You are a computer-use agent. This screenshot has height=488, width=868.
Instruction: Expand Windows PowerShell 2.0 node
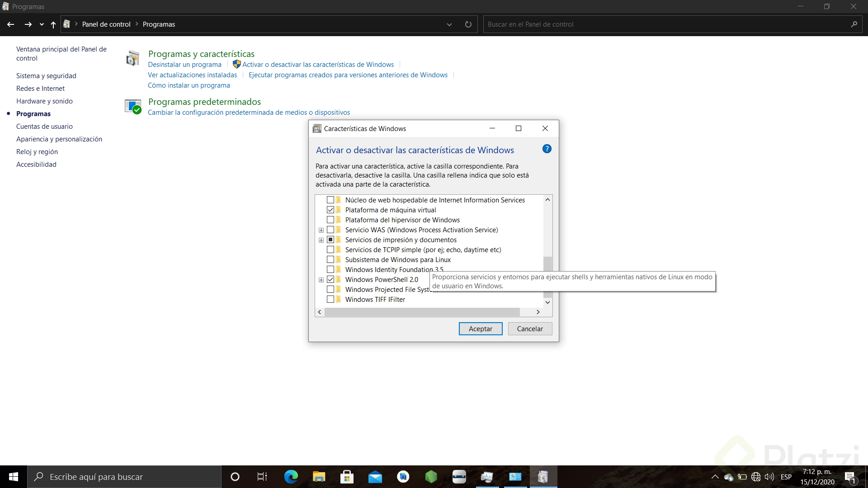click(x=321, y=280)
